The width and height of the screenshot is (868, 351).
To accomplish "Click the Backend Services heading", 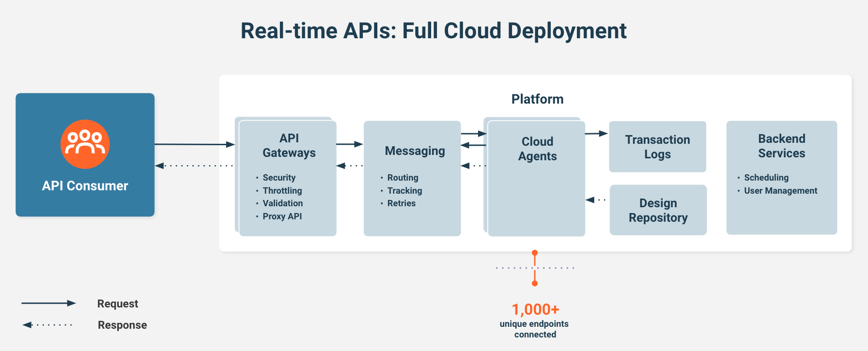I will tap(781, 146).
